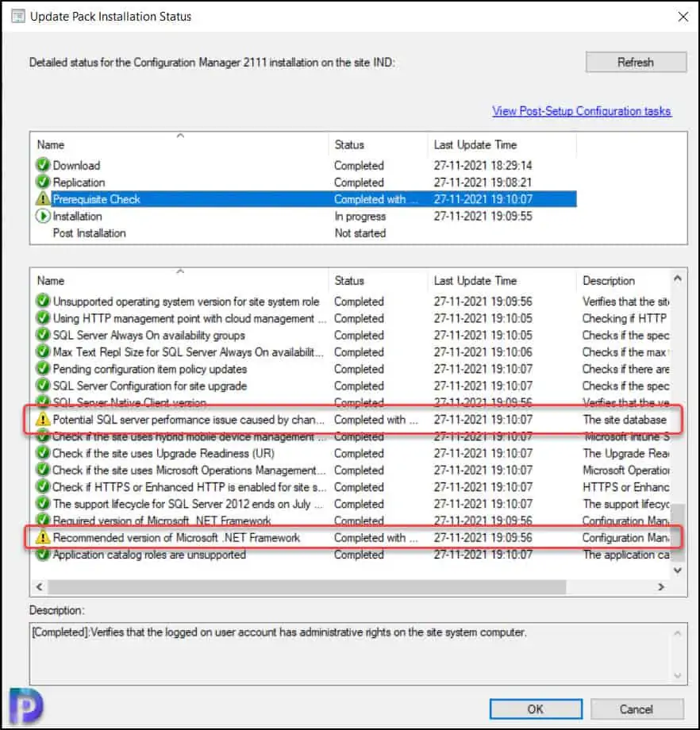Click check icon for Using HTTP management point row
Screen dimensions: 700x730
click(x=43, y=318)
